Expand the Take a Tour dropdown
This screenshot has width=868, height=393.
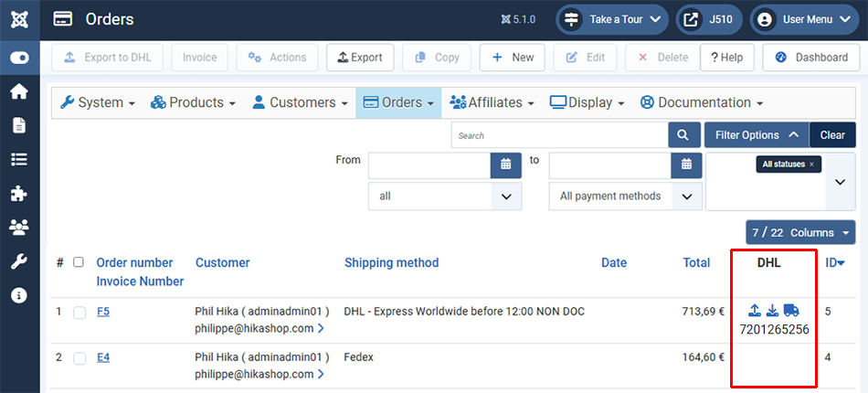pyautogui.click(x=611, y=20)
